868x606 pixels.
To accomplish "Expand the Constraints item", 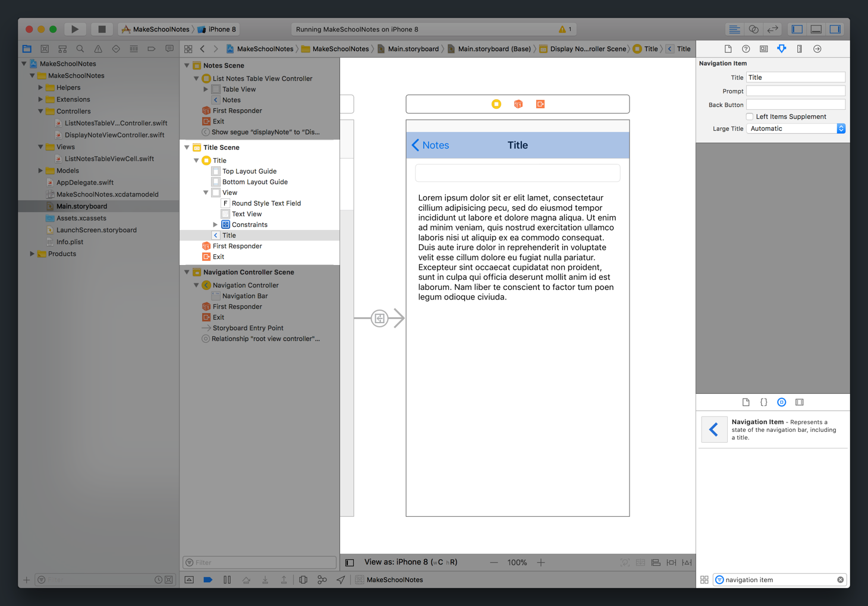I will [x=215, y=225].
